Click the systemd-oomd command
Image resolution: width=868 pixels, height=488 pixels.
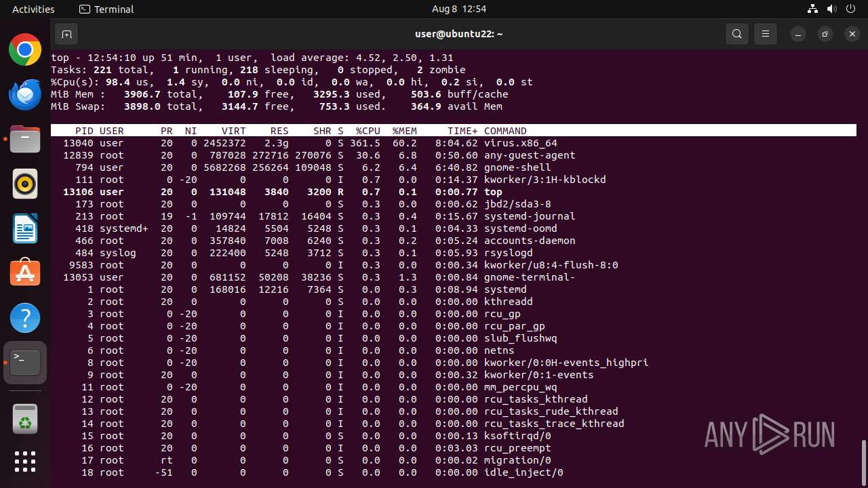pyautogui.click(x=520, y=228)
